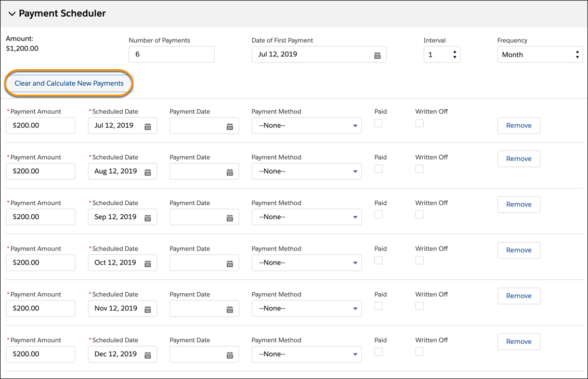The height and width of the screenshot is (379, 588).
Task: Edit Payment Amount in the Jul 12 row
Action: coord(41,126)
